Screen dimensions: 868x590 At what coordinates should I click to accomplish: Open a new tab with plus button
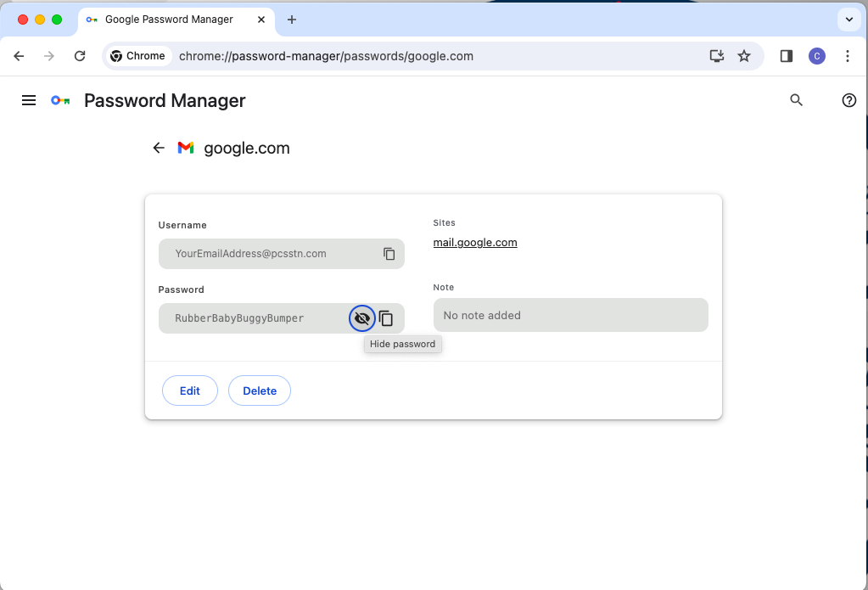pyautogui.click(x=292, y=20)
